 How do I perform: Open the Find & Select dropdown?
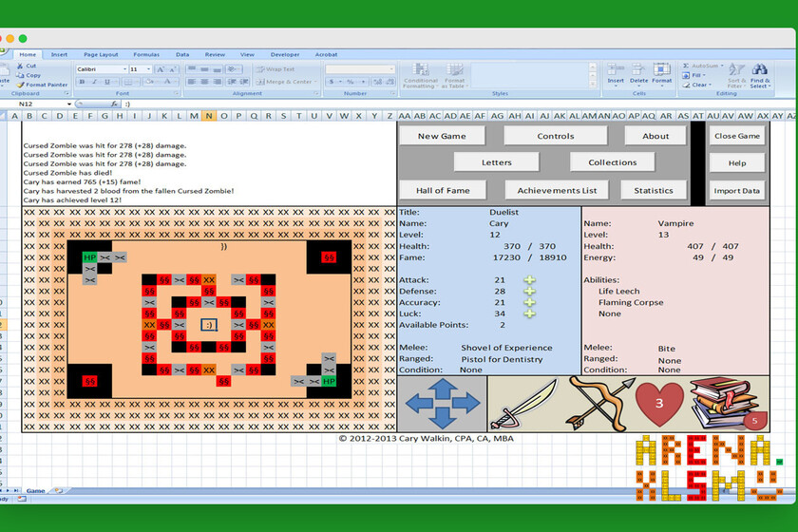pos(760,75)
